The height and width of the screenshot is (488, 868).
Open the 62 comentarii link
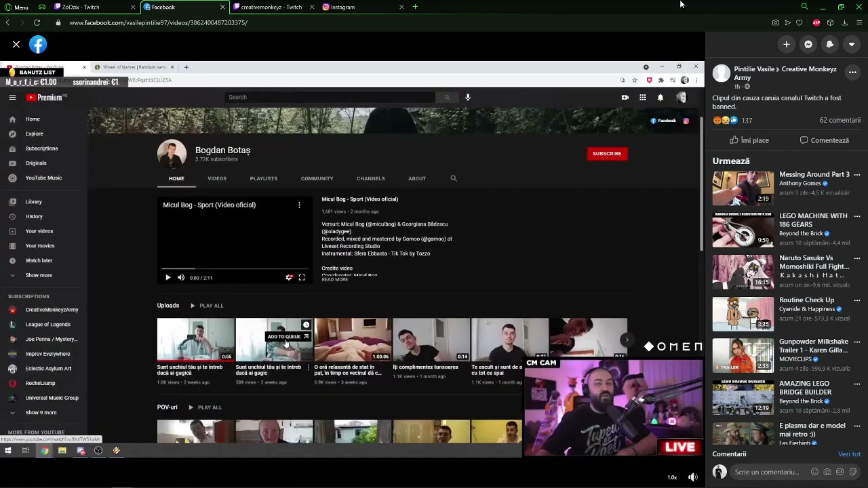tap(840, 120)
